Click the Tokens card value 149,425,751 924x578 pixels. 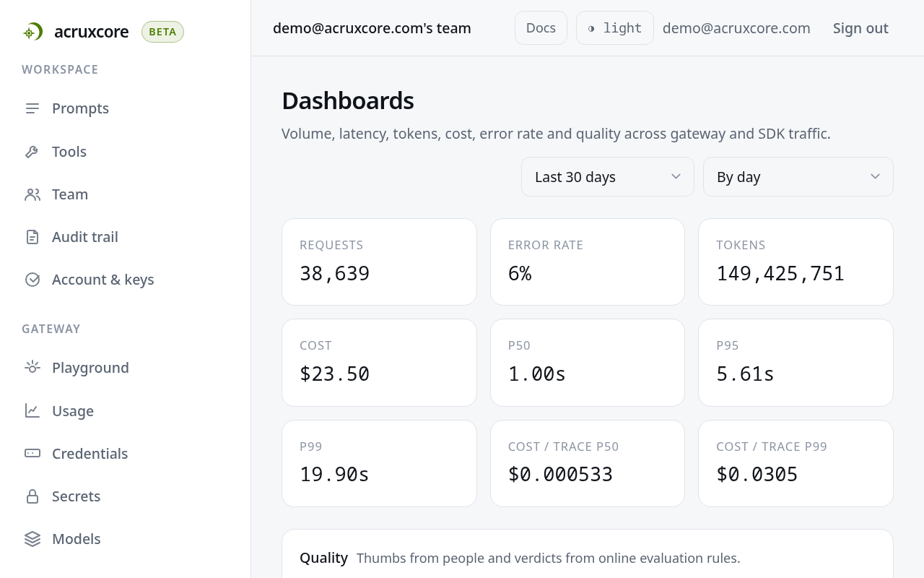pyautogui.click(x=780, y=274)
